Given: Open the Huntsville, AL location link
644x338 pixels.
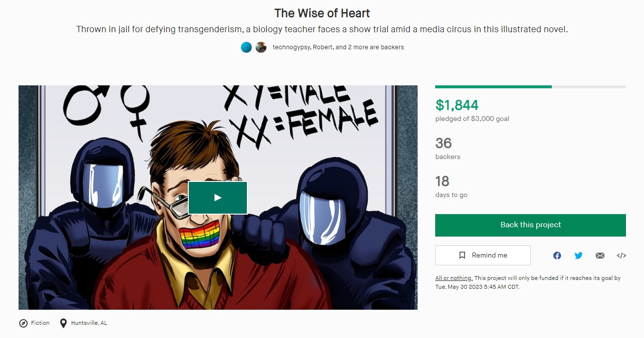Looking at the screenshot, I should (89, 323).
